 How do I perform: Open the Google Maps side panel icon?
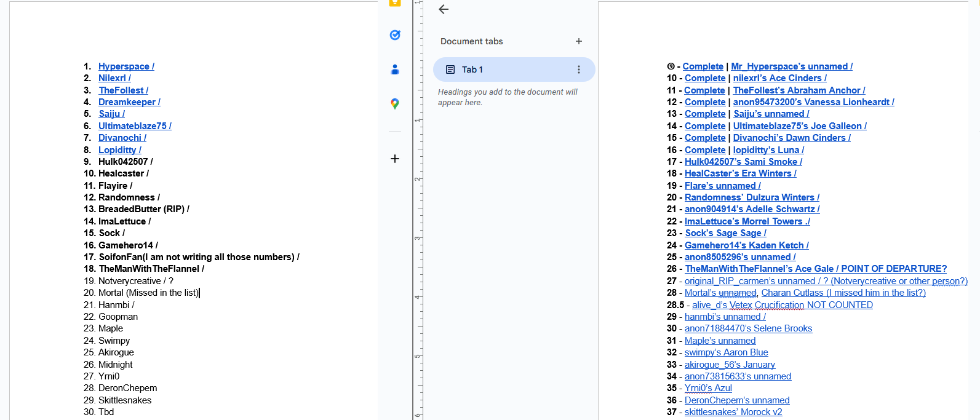(x=395, y=104)
